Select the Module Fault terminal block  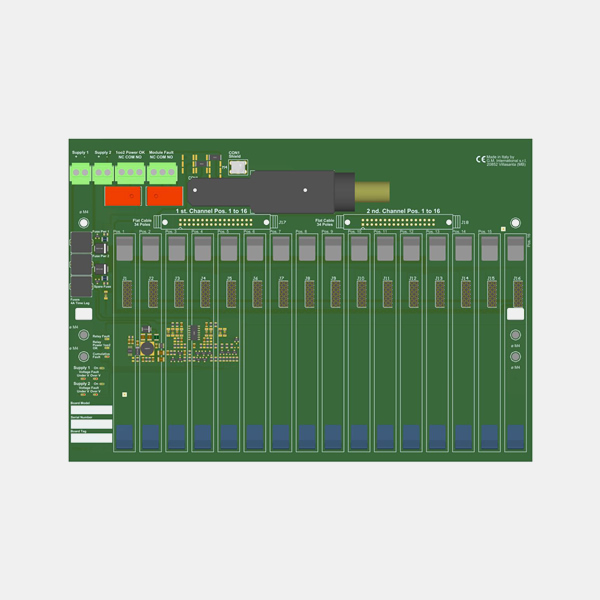pos(161,172)
